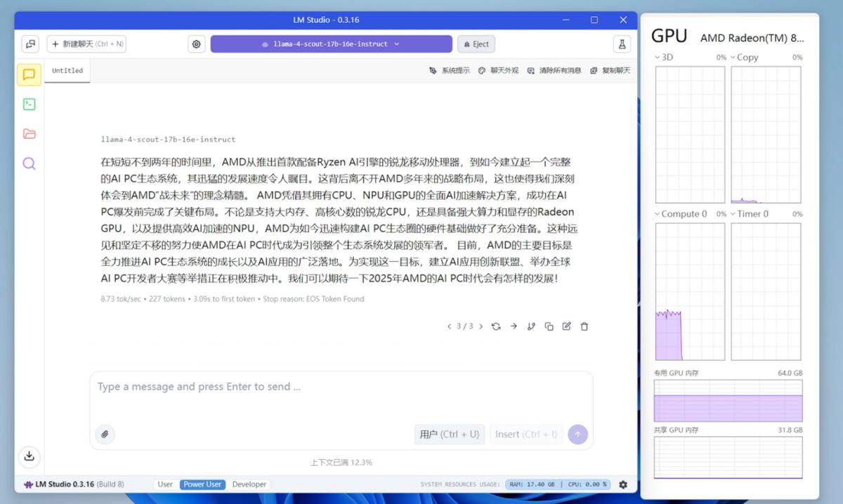
Task: Attach a file with the paperclip icon
Action: (x=105, y=434)
